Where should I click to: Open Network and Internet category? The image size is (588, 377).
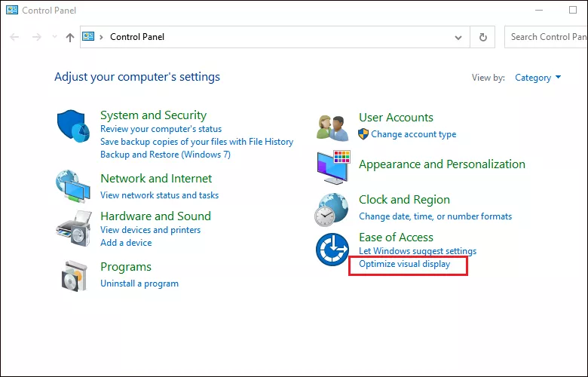tap(156, 178)
